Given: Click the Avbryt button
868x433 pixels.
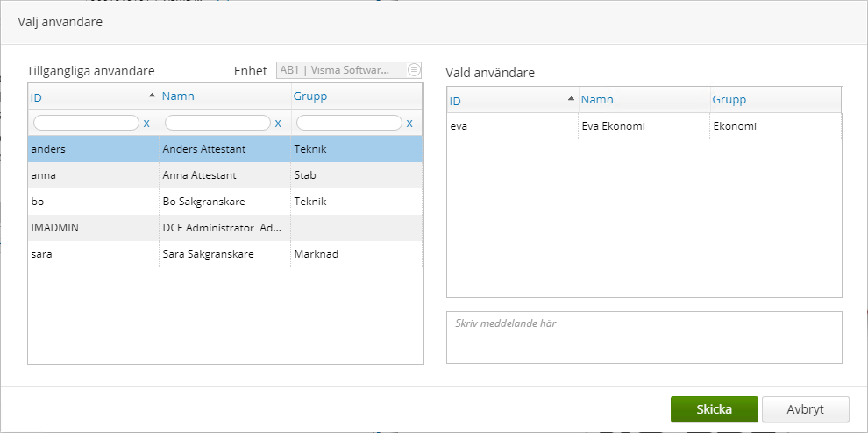Looking at the screenshot, I should pyautogui.click(x=806, y=409).
